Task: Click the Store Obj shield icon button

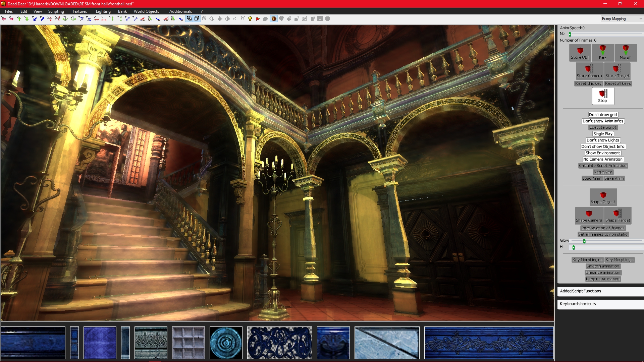Action: point(580,53)
